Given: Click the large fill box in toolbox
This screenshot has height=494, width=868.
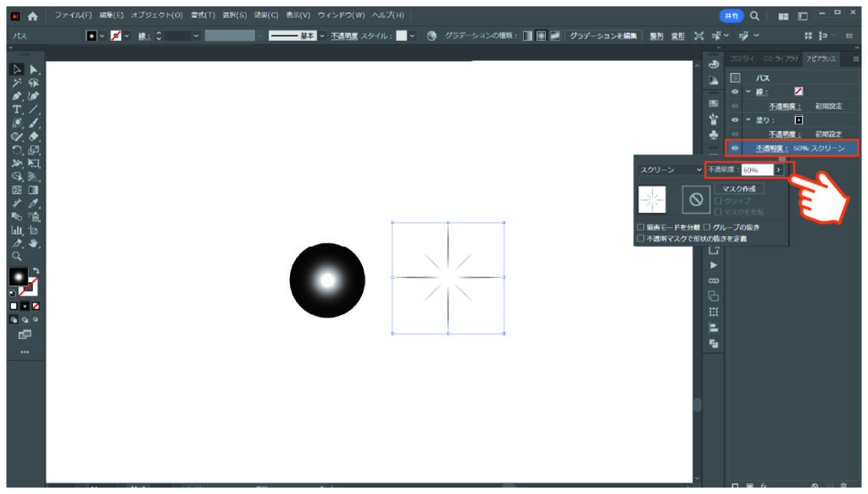Looking at the screenshot, I should pos(19,276).
